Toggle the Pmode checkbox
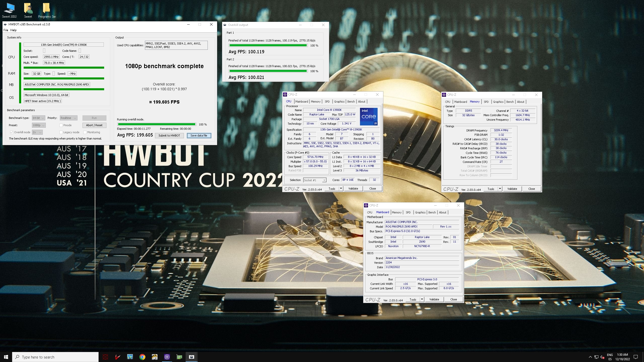The width and height of the screenshot is (644, 362). (61, 125)
